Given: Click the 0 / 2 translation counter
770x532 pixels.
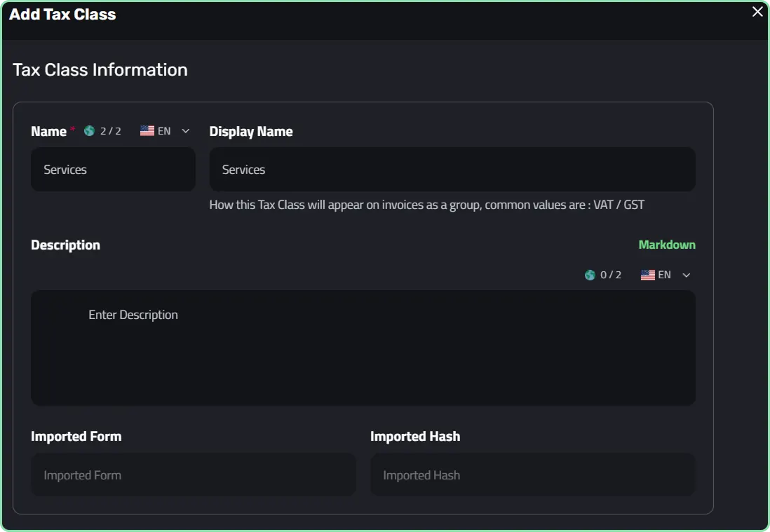Looking at the screenshot, I should click(611, 275).
